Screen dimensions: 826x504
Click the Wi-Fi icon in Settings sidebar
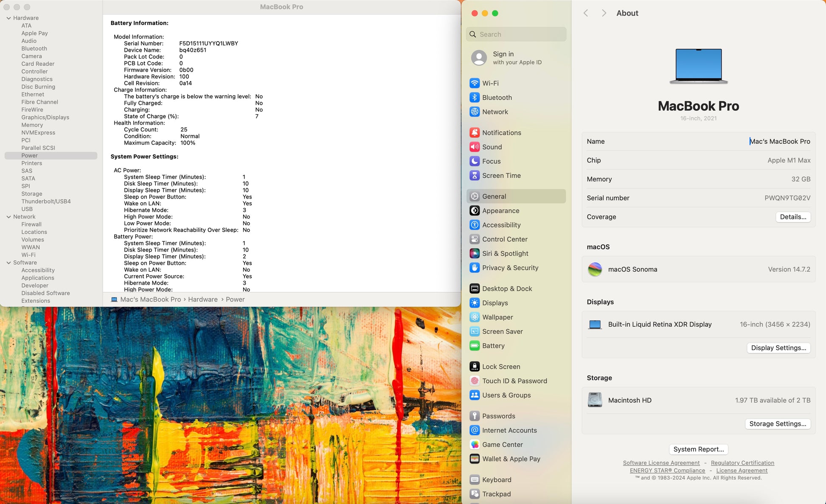pyautogui.click(x=475, y=83)
